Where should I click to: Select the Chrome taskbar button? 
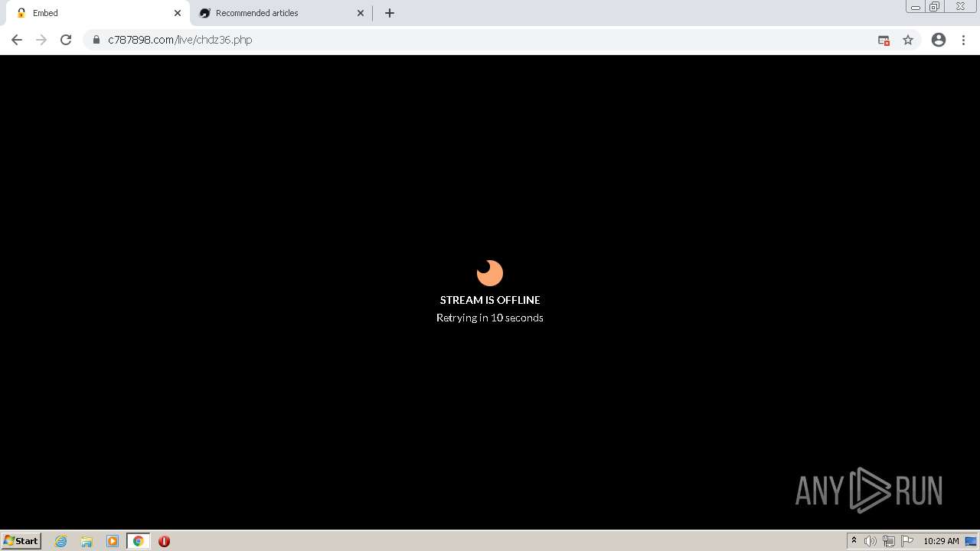[139, 541]
